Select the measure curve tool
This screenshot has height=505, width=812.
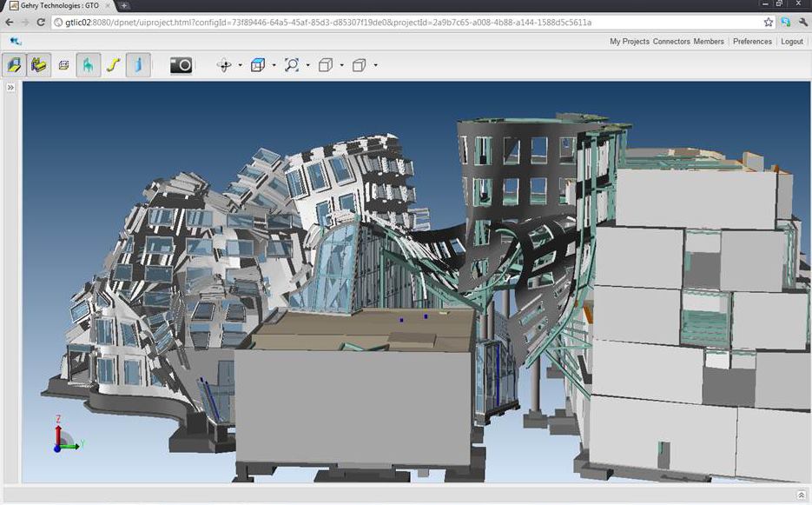[113, 64]
